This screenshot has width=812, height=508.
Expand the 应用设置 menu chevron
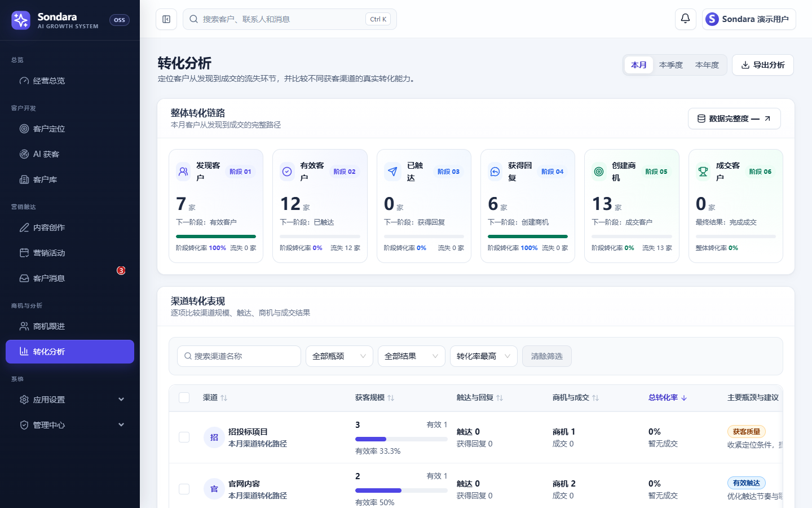point(121,400)
